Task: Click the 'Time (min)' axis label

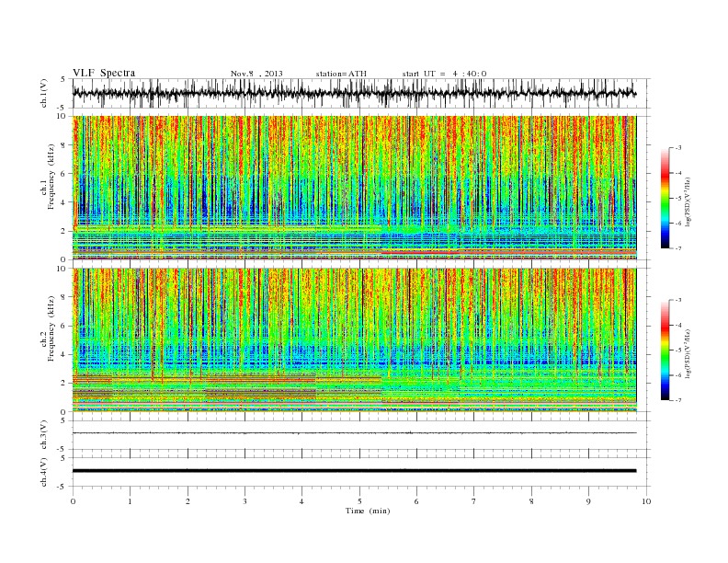Action: [368, 511]
